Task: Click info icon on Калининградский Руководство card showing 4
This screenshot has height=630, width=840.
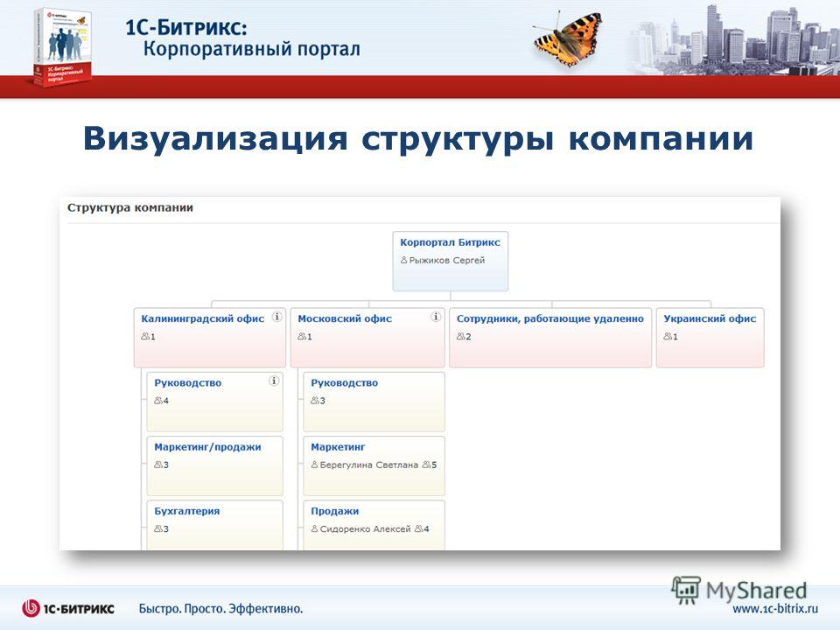Action: click(x=274, y=381)
